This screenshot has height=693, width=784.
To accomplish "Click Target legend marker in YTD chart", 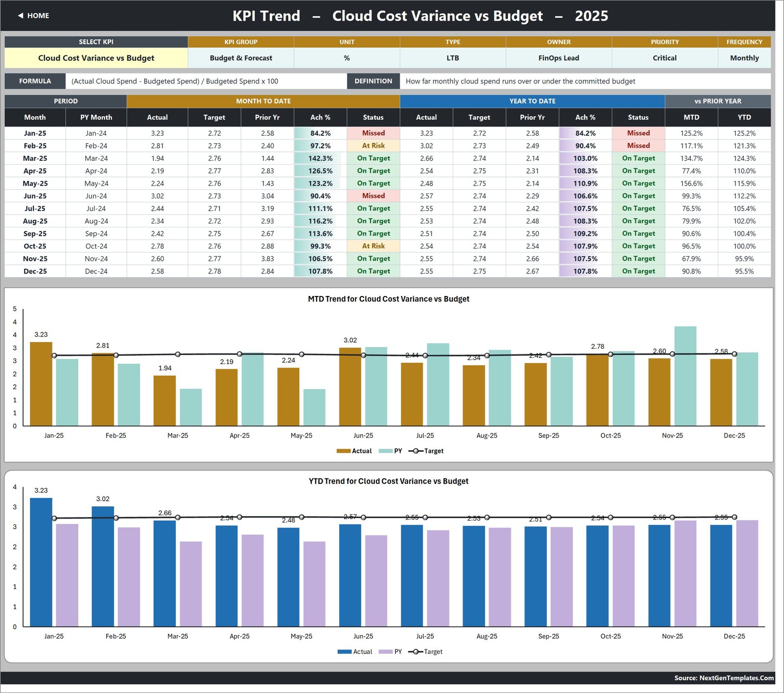I will 416,652.
